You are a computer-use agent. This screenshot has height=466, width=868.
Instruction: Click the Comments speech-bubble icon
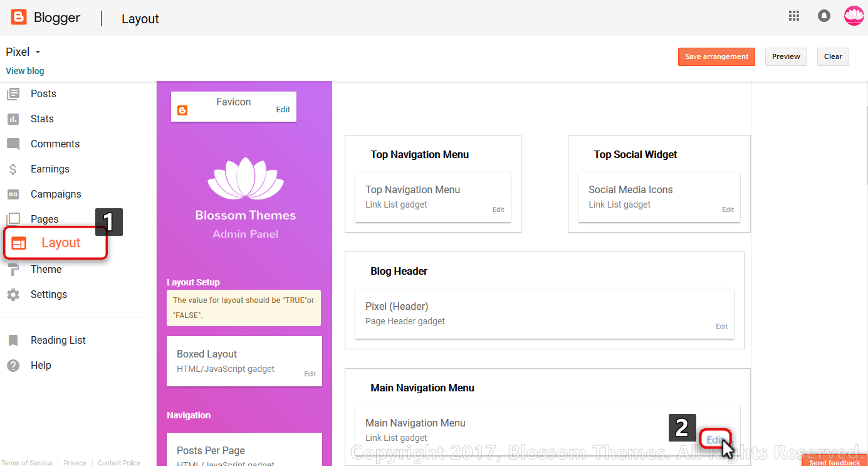(x=13, y=144)
